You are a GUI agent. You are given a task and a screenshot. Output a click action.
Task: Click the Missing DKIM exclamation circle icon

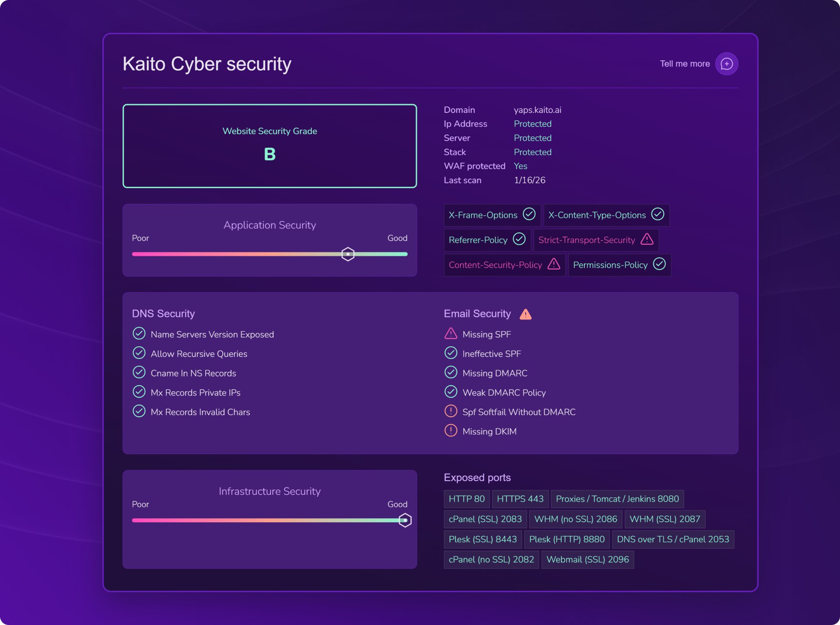[x=451, y=431]
